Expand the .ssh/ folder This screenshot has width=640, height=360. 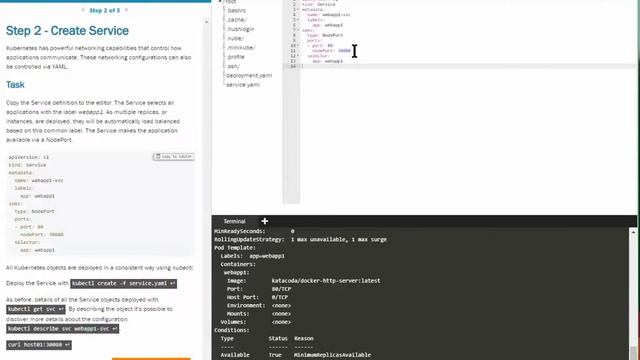(x=233, y=66)
